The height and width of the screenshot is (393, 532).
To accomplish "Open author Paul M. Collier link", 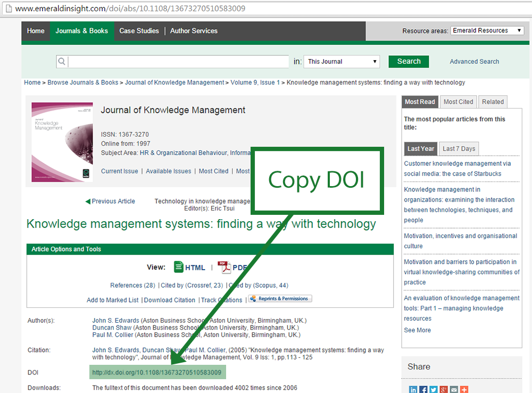I will [x=113, y=335].
